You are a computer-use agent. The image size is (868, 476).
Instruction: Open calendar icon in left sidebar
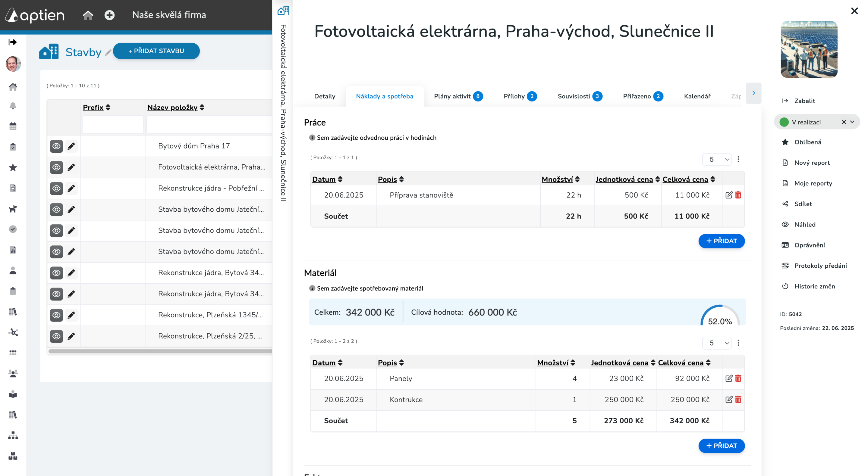[x=13, y=126]
